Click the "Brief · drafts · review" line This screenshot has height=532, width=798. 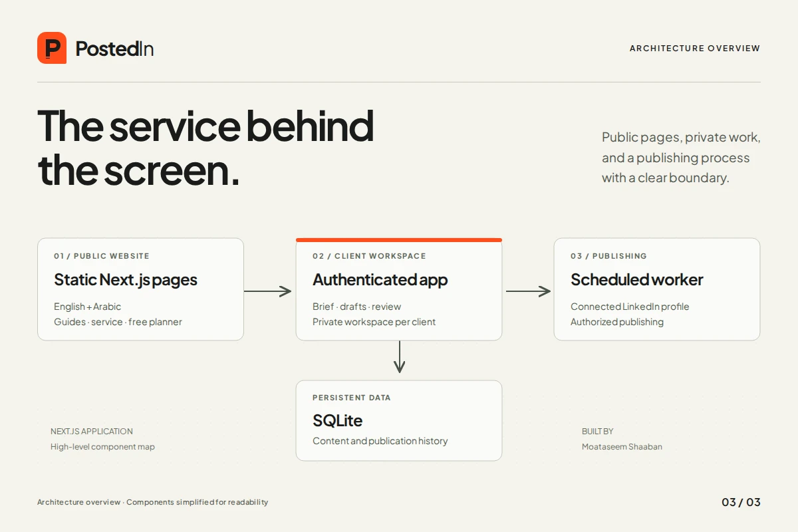coord(357,307)
